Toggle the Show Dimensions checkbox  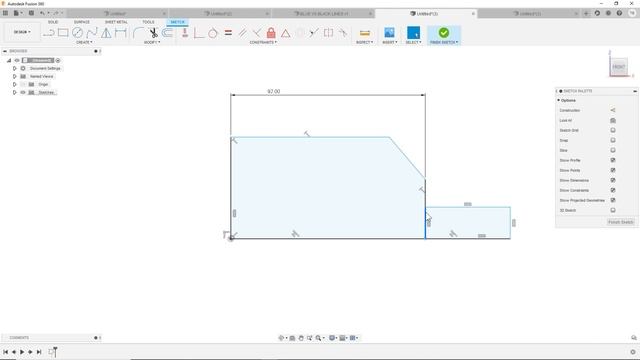point(613,180)
